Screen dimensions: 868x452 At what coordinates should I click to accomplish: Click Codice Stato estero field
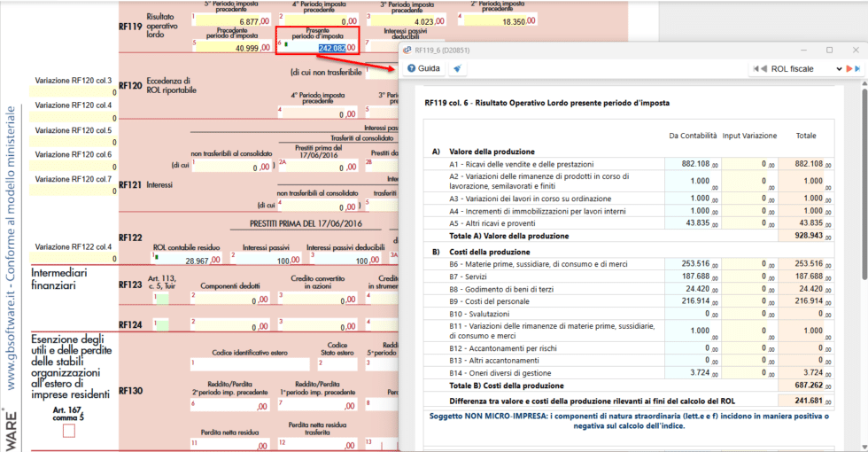[x=337, y=364]
